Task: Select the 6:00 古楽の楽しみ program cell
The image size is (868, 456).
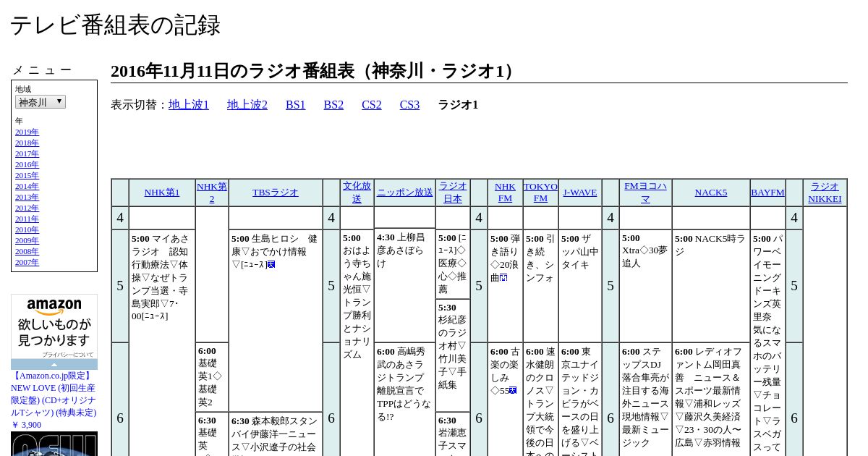Action: [x=505, y=400]
